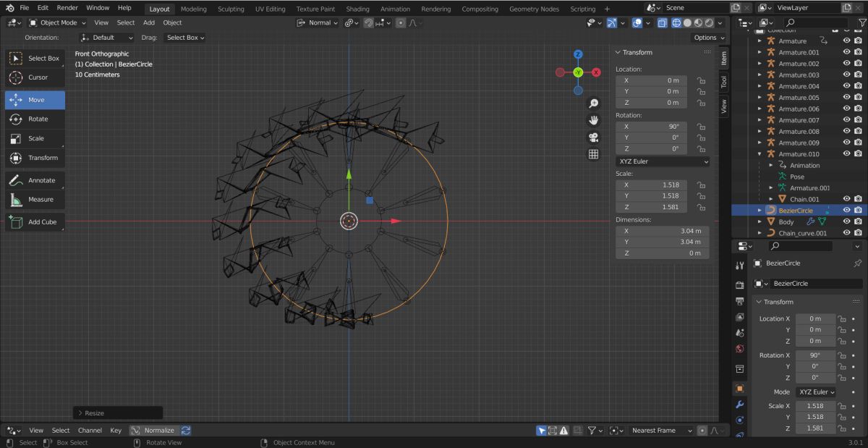The width and height of the screenshot is (868, 448).
Task: Toggle visibility of the Body object
Action: 846,221
